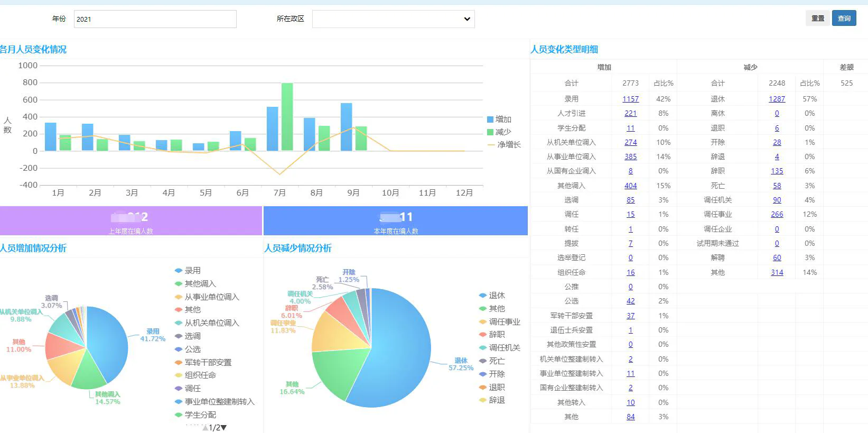This screenshot has width=868, height=433.
Task: Open the 调任事业 count link 266
Action: pyautogui.click(x=777, y=214)
